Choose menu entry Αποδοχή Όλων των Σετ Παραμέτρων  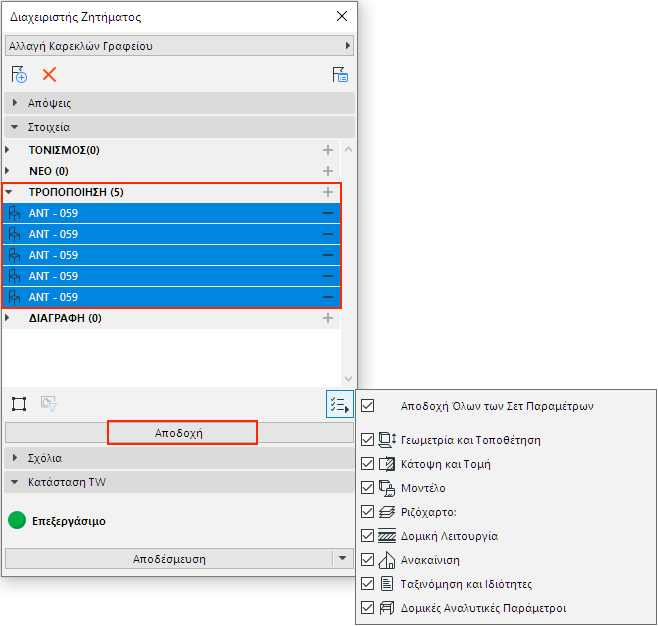[x=497, y=406]
